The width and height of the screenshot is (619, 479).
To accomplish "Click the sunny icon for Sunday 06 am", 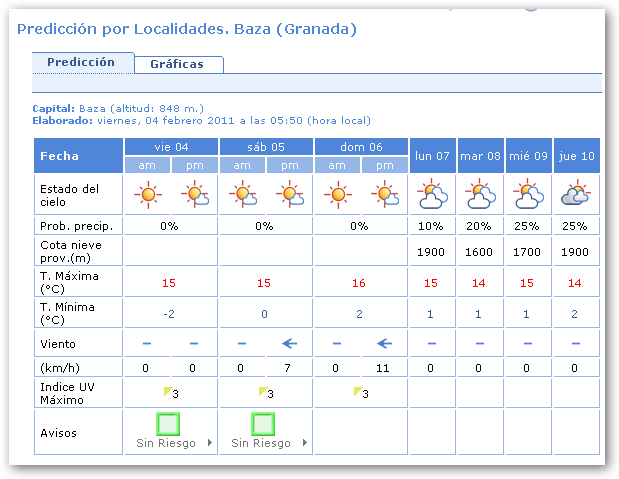I will (337, 194).
